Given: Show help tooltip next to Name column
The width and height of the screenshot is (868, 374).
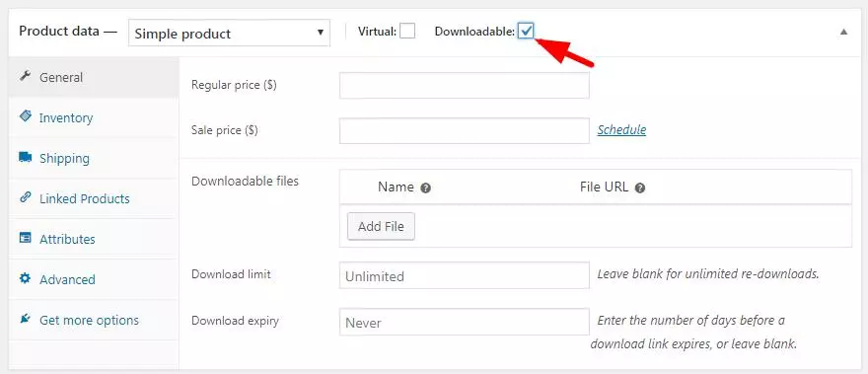Looking at the screenshot, I should [425, 188].
